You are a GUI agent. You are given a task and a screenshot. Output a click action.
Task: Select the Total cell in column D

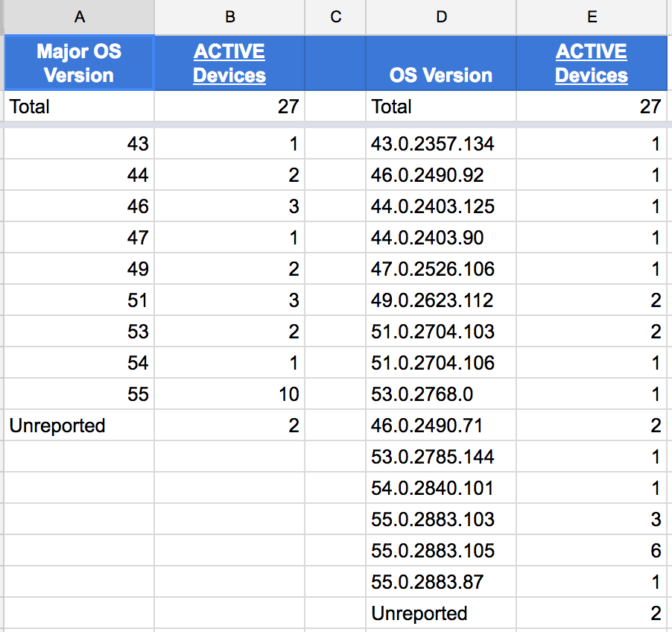coord(441,107)
